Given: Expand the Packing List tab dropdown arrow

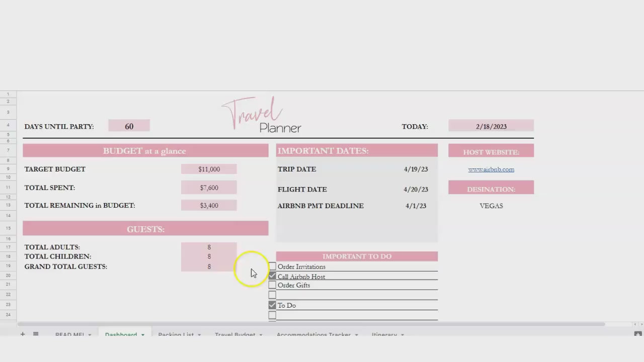Looking at the screenshot, I should pos(199,335).
